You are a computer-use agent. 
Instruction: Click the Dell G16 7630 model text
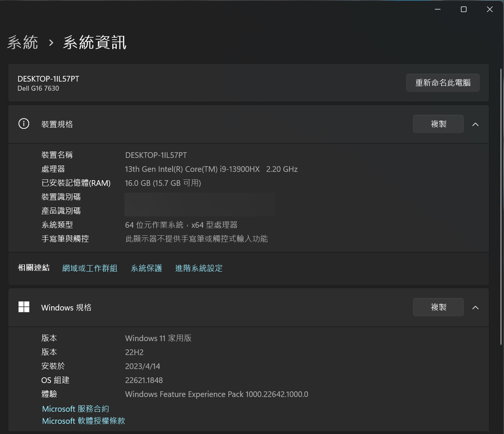pyautogui.click(x=38, y=88)
